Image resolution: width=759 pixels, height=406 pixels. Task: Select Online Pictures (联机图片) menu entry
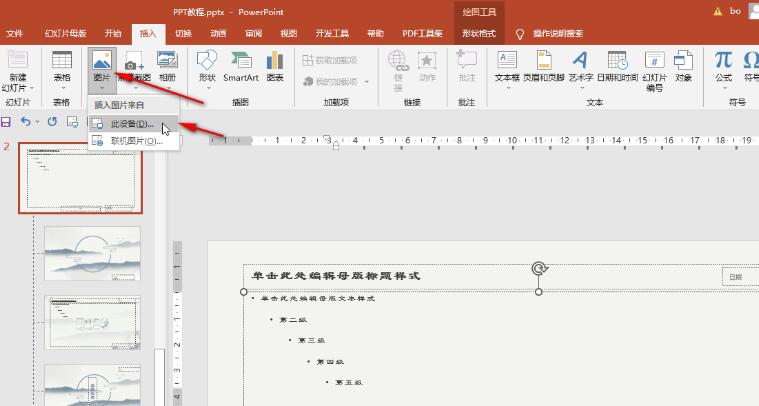135,141
